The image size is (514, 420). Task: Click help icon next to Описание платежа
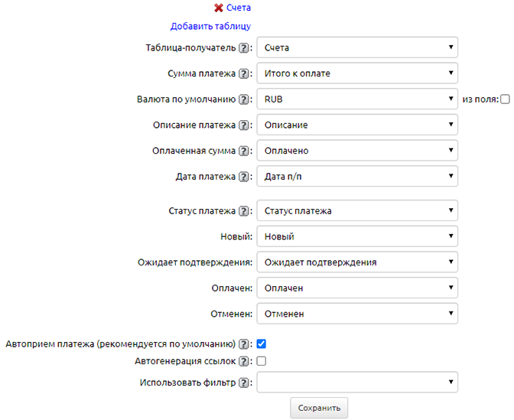click(x=245, y=125)
